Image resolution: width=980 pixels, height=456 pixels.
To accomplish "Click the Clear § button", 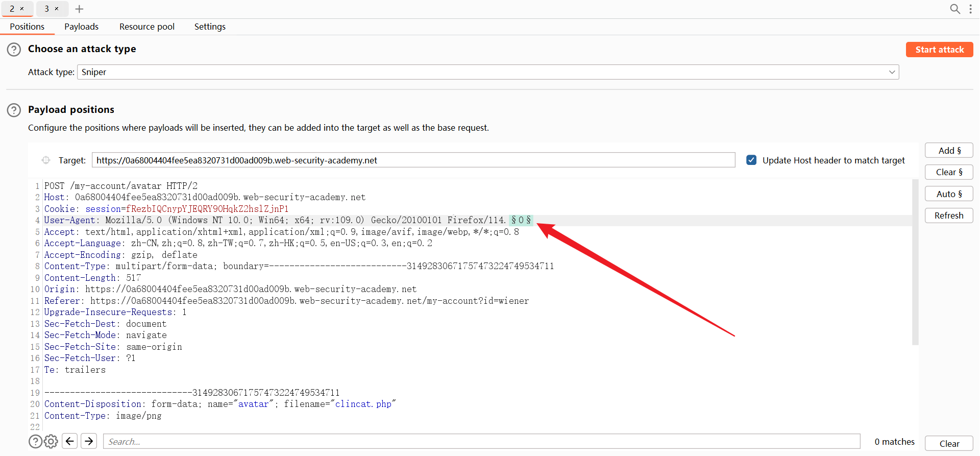I will [948, 172].
